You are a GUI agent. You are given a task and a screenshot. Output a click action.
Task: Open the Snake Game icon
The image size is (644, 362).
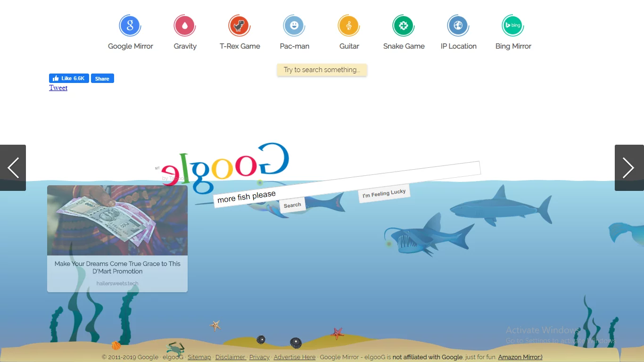(x=404, y=25)
